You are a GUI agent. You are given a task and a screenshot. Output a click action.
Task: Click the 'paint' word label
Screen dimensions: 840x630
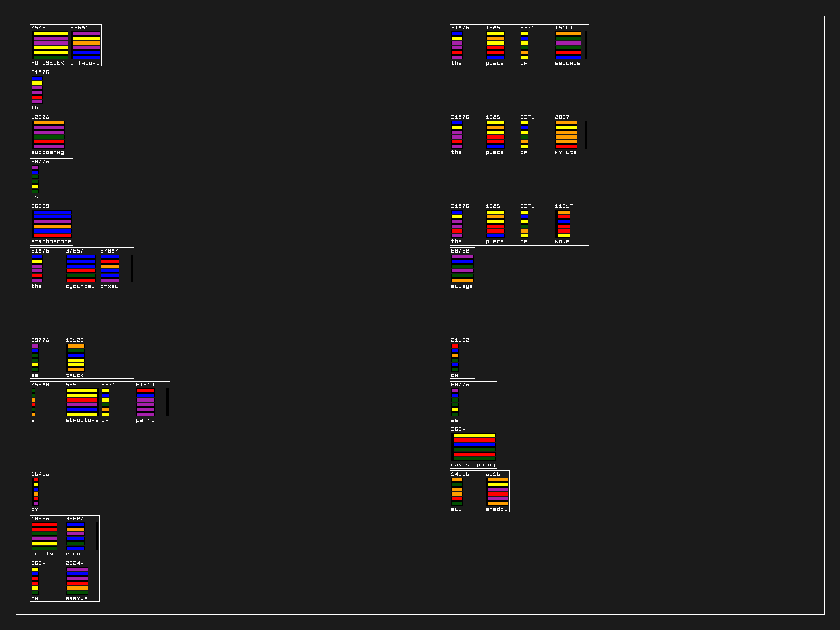(145, 420)
